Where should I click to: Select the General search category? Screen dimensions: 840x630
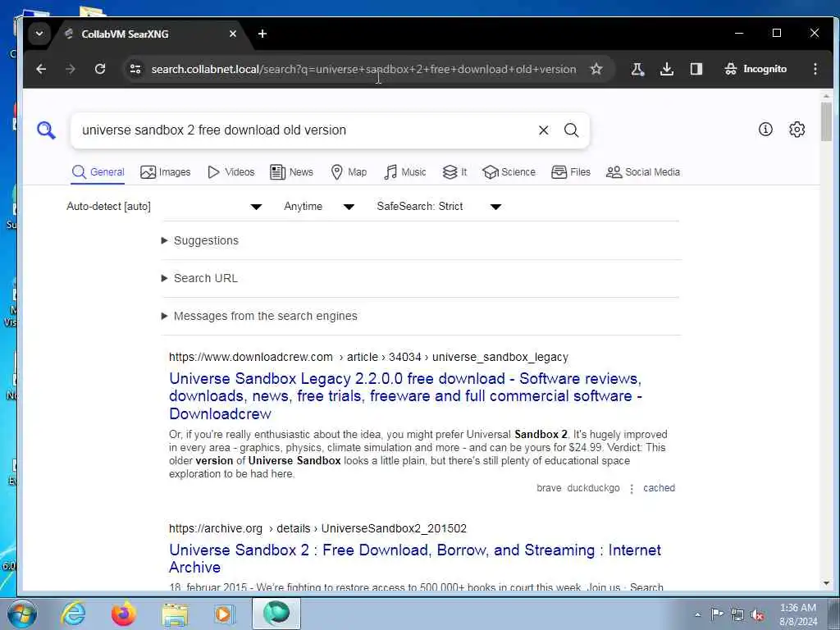click(x=98, y=172)
